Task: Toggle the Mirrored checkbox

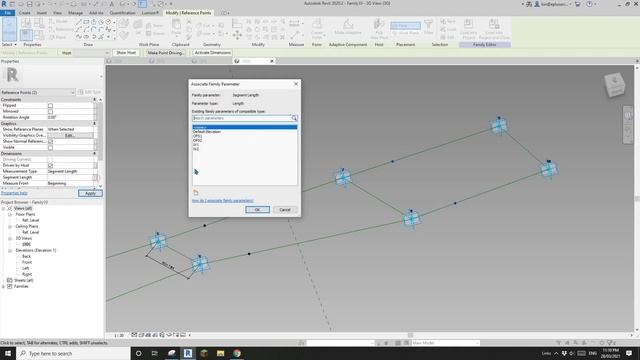Action: point(50,111)
